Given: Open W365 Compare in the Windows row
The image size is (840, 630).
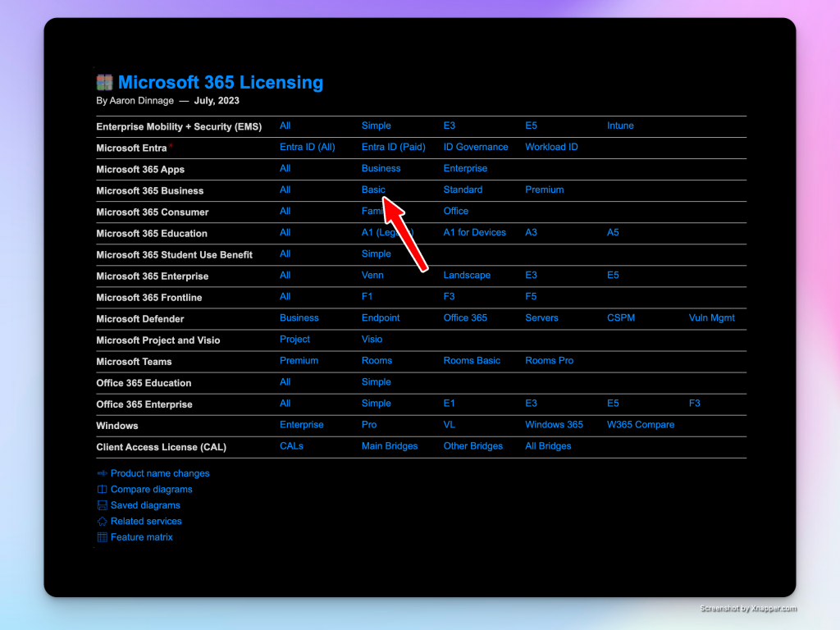Looking at the screenshot, I should pyautogui.click(x=640, y=424).
